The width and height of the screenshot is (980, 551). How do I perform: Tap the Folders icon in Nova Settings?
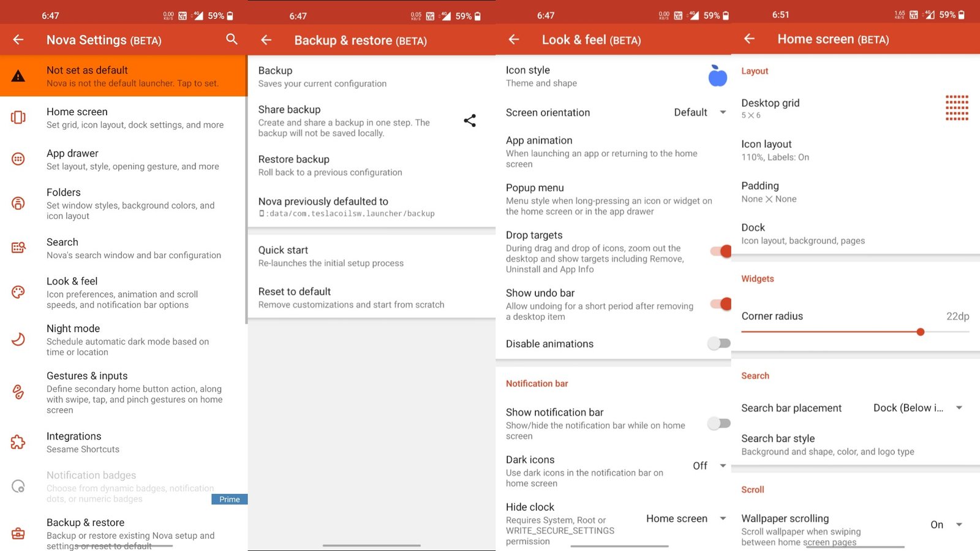[18, 203]
